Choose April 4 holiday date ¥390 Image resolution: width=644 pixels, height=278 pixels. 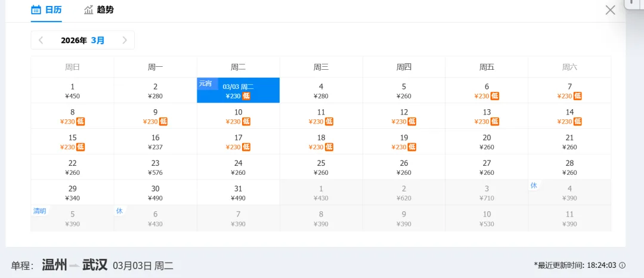(x=569, y=193)
